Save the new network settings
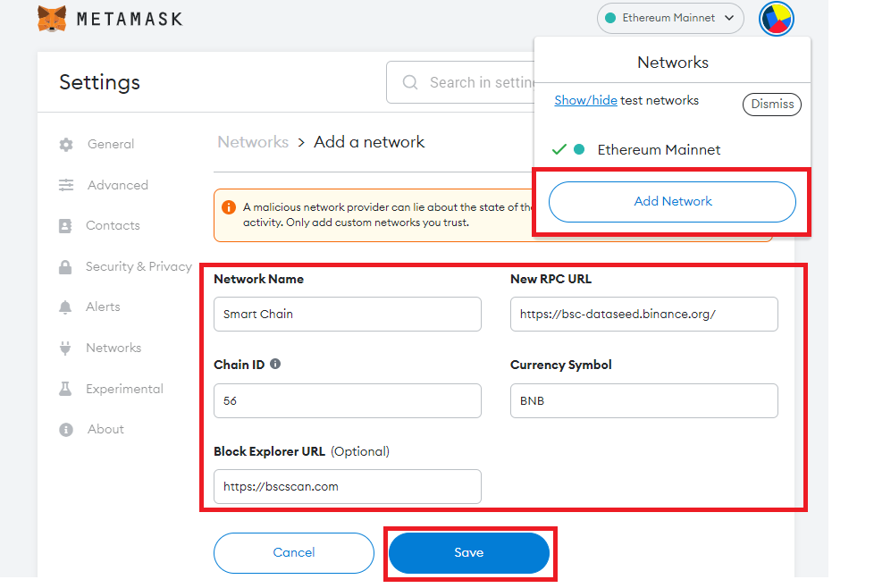The height and width of the screenshot is (588, 874). [469, 553]
